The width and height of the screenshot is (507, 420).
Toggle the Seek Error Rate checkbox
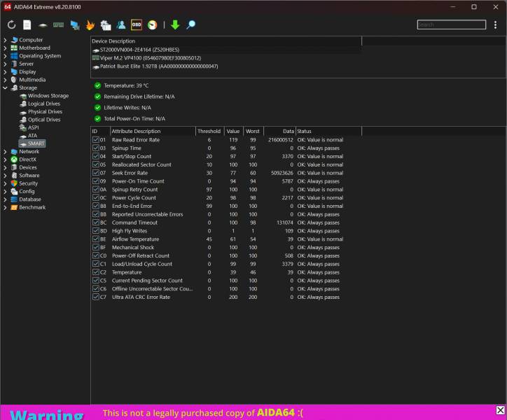coord(96,173)
